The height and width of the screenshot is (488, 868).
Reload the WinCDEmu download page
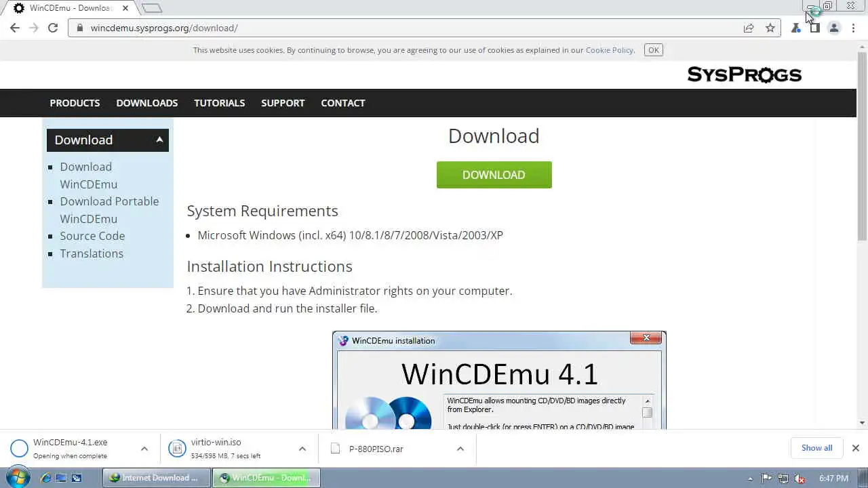53,28
